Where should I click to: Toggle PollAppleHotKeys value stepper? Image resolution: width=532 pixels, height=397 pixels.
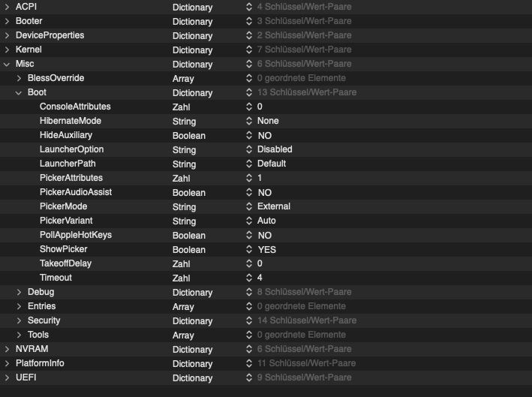pyautogui.click(x=250, y=236)
